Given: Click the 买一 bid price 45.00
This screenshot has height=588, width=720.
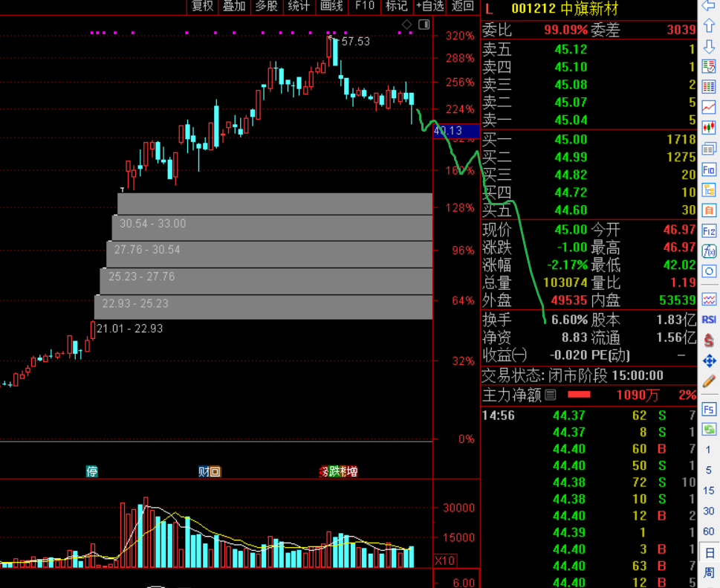Looking at the screenshot, I should coord(571,139).
